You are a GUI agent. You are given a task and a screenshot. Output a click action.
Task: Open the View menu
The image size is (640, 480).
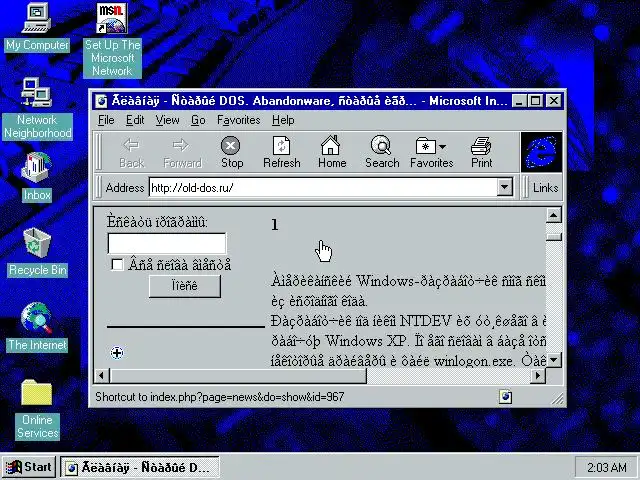pyautogui.click(x=167, y=120)
